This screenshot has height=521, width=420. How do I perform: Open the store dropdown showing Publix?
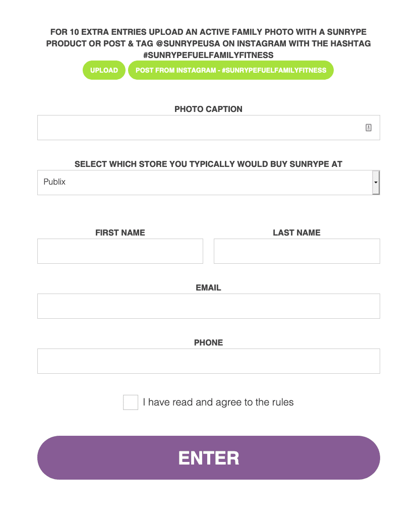coord(204,182)
